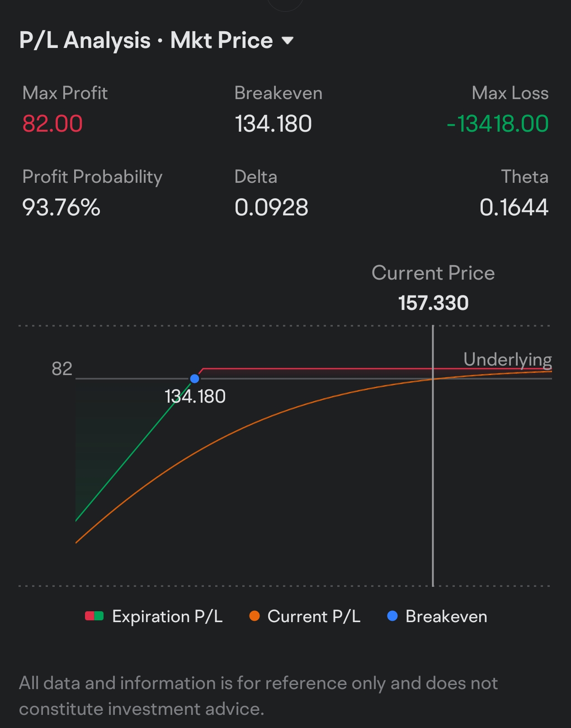
Task: Tap the Max Loss value -13418.00
Action: click(x=497, y=124)
